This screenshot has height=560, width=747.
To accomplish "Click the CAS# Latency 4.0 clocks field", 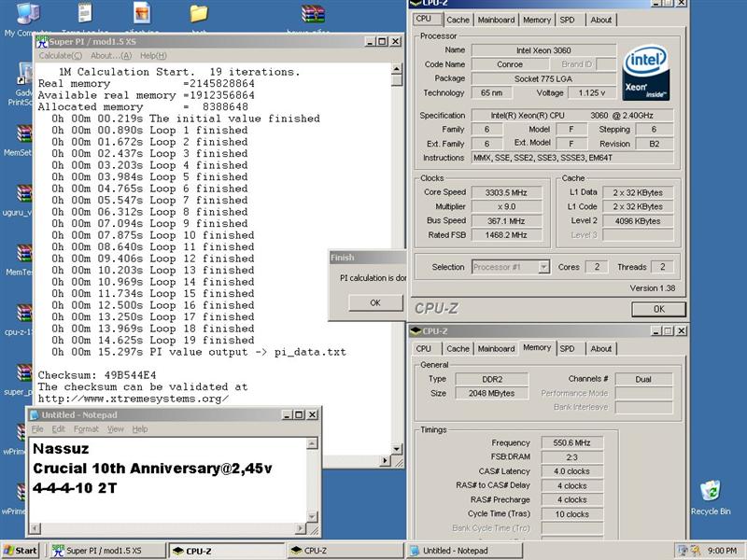I will click(x=571, y=471).
